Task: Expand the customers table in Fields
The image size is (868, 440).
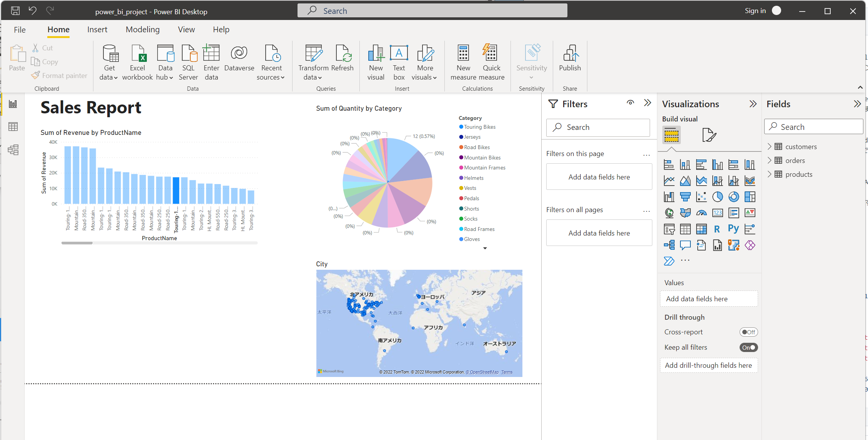Action: tap(769, 146)
